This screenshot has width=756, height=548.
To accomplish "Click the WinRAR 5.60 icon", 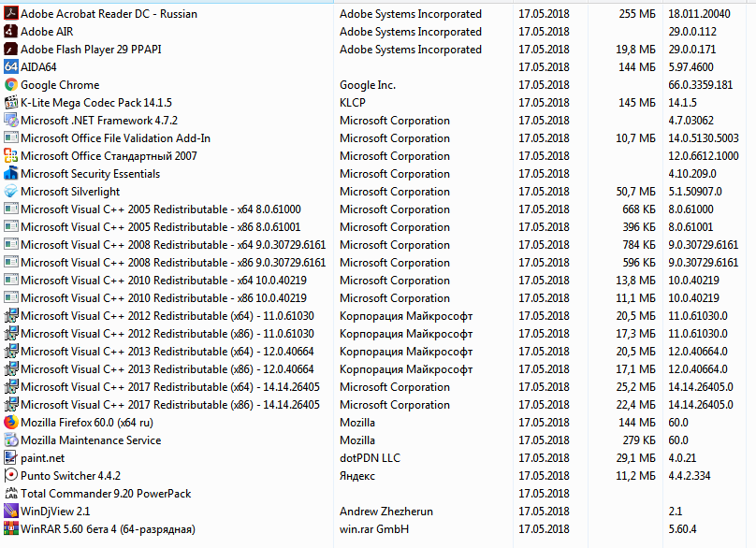I will (x=10, y=528).
